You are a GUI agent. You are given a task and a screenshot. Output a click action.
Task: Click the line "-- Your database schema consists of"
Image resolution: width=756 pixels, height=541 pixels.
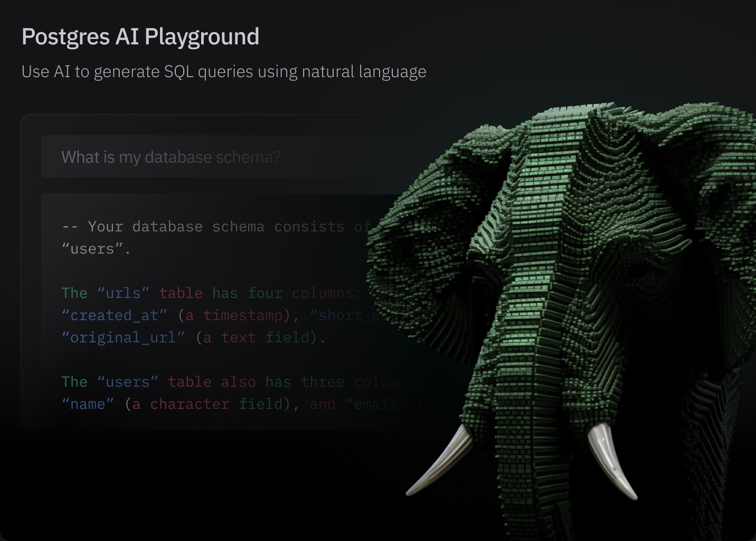[216, 227]
